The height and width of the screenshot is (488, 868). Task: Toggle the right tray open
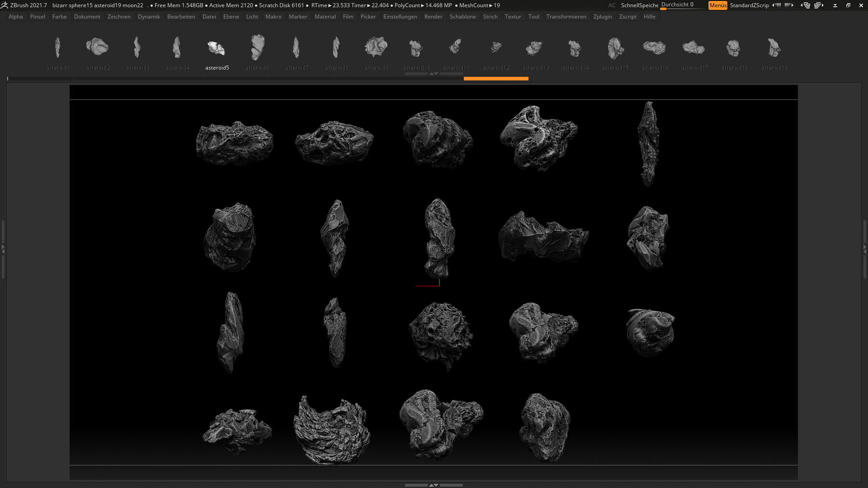[865, 251]
